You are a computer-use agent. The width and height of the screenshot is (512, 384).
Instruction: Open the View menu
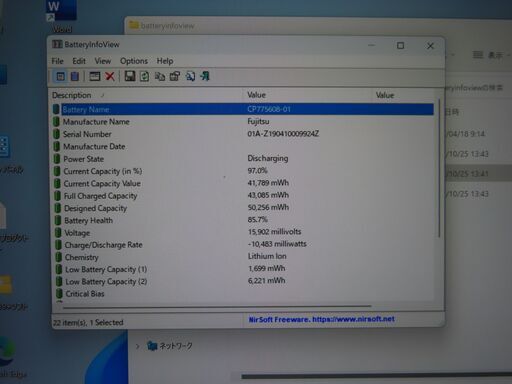pos(103,61)
